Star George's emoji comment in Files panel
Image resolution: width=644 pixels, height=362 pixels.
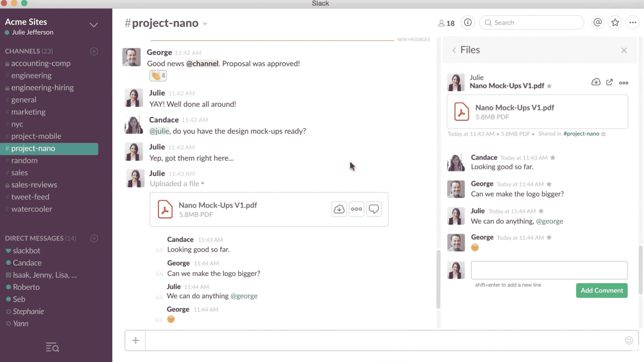click(x=549, y=237)
